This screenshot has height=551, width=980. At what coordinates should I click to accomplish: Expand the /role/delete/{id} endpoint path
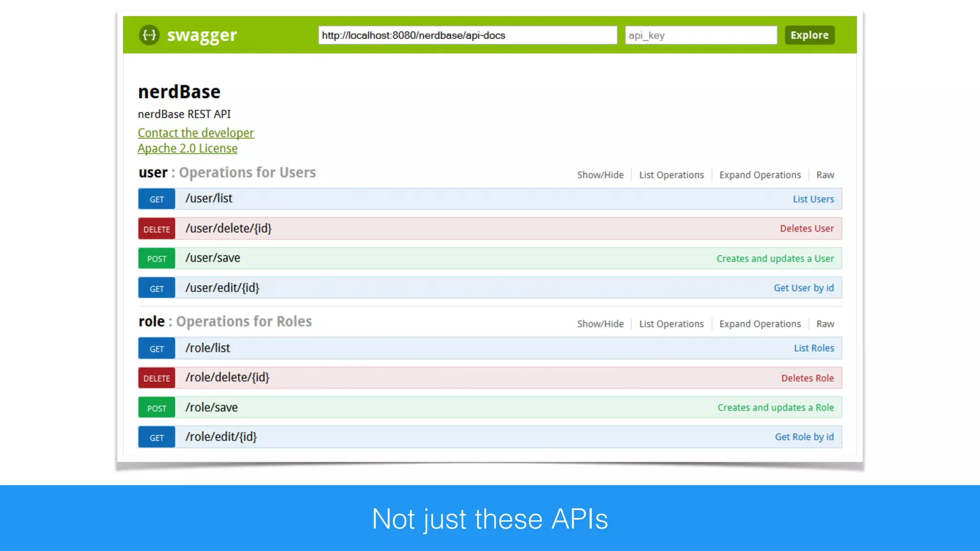click(x=227, y=377)
